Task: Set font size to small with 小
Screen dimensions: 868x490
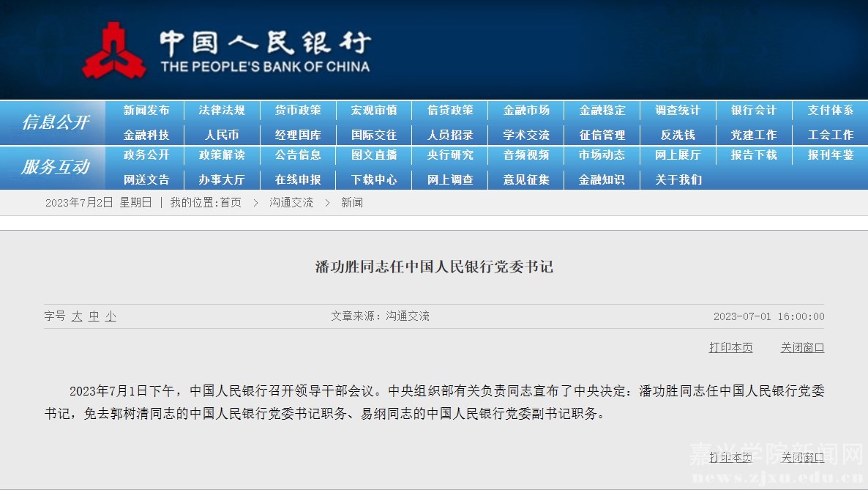Action: (x=111, y=316)
